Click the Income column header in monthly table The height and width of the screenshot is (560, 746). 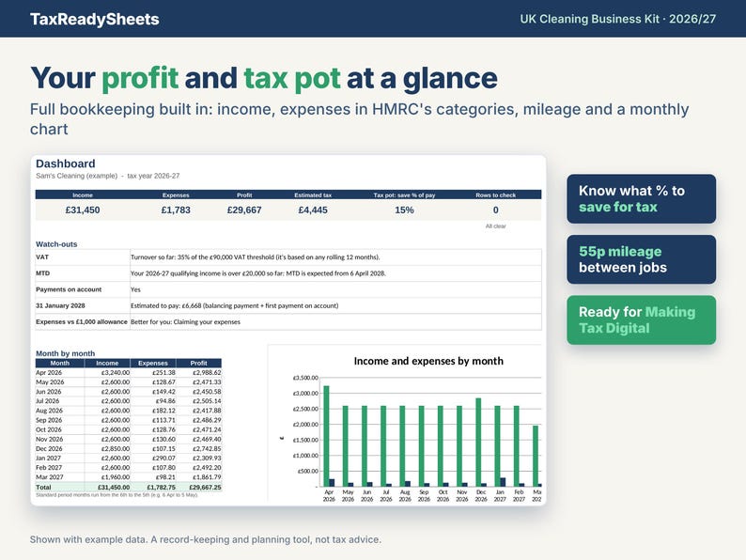tap(107, 363)
